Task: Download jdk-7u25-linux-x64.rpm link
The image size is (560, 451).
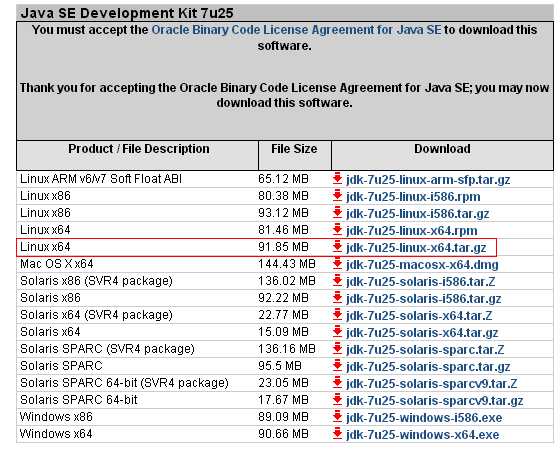Action: pyautogui.click(x=411, y=231)
